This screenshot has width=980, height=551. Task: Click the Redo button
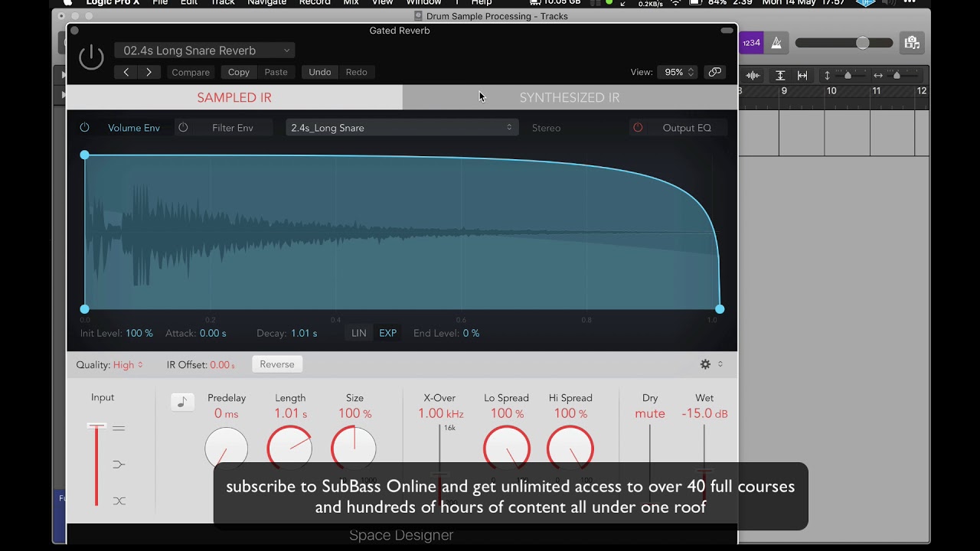point(356,72)
